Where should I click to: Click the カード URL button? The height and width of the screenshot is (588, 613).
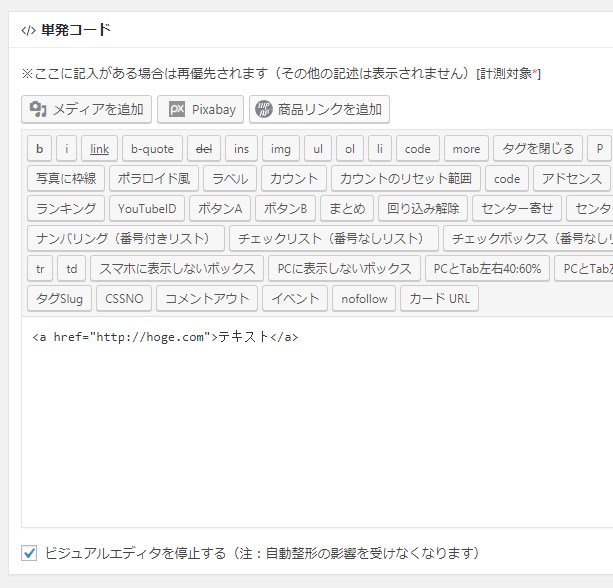[439, 298]
